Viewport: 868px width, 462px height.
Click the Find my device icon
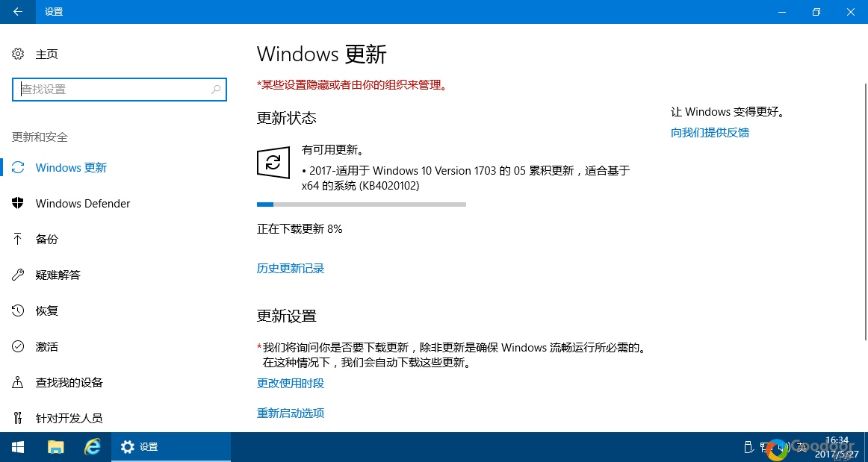click(x=18, y=382)
